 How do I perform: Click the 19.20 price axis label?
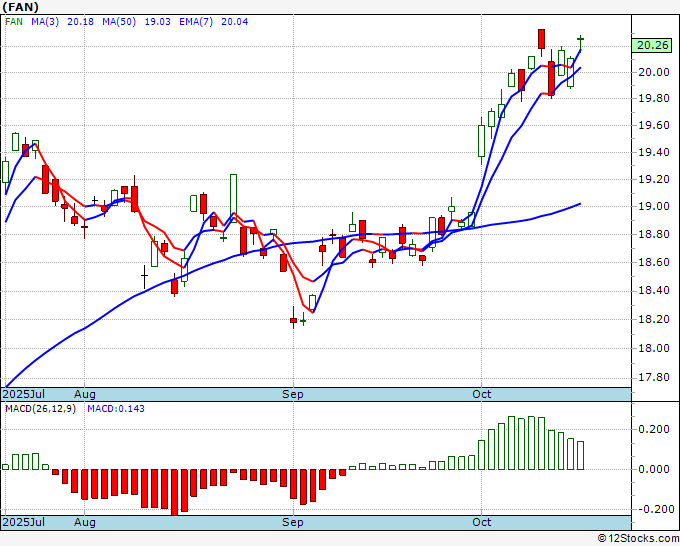(654, 179)
